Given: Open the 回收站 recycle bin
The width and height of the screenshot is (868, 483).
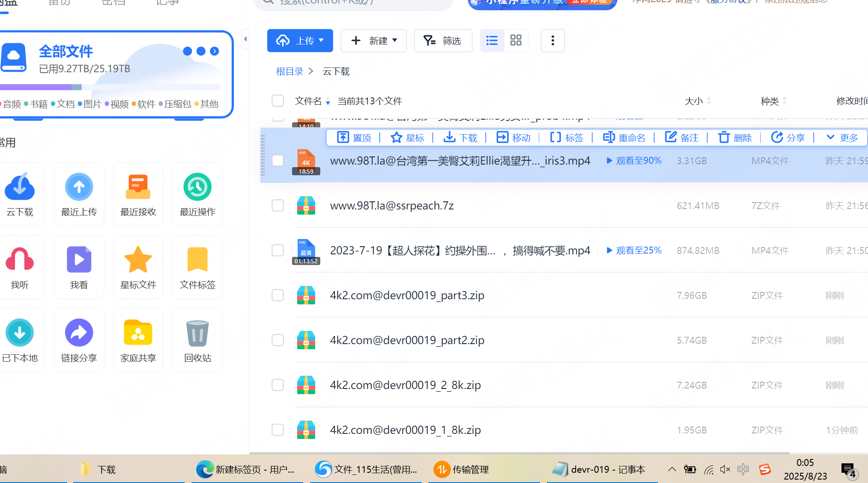Looking at the screenshot, I should [198, 340].
